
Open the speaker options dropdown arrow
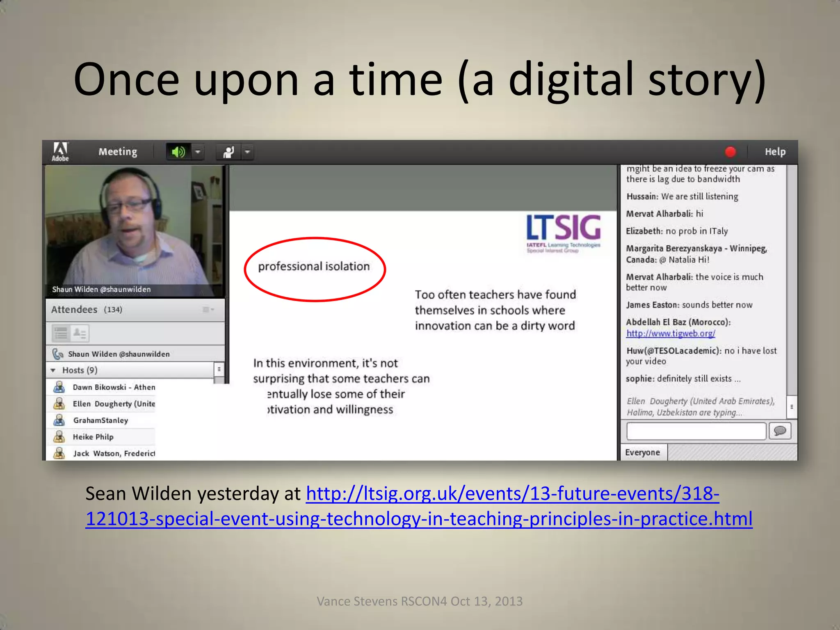click(x=198, y=152)
